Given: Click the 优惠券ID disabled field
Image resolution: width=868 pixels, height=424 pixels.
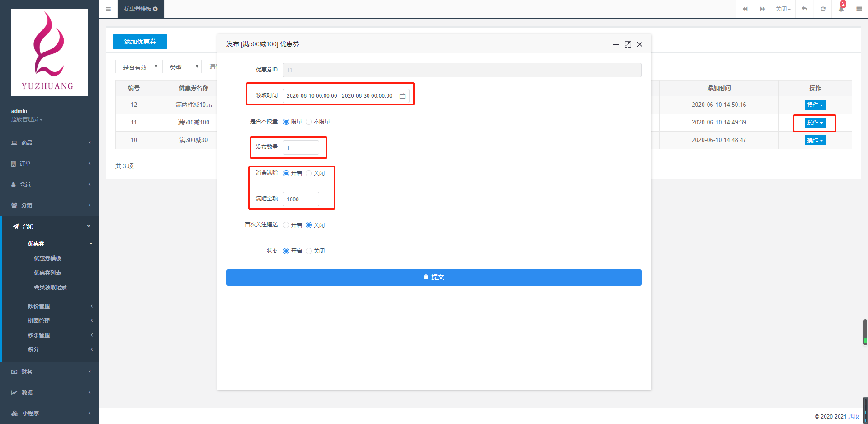Looking at the screenshot, I should (x=462, y=70).
